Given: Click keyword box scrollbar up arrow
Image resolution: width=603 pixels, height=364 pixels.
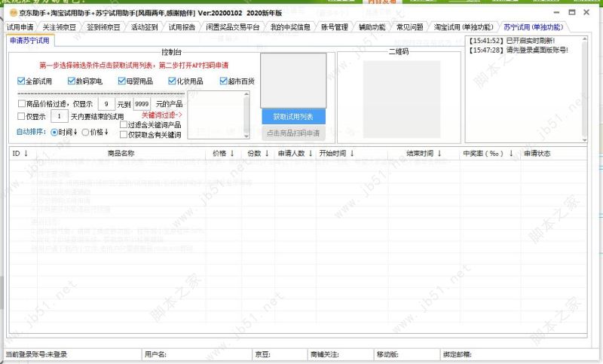Looking at the screenshot, I should click(246, 94).
